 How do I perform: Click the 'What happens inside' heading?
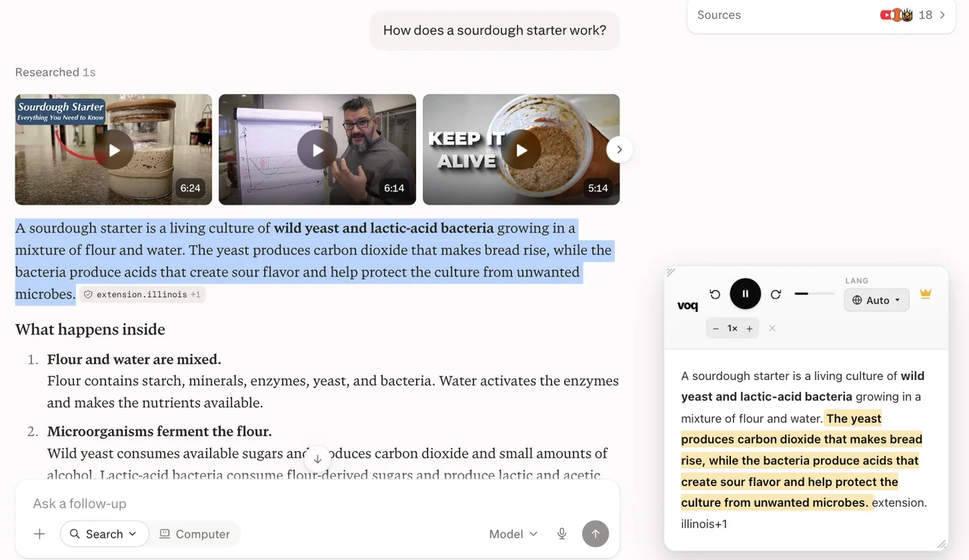[90, 329]
